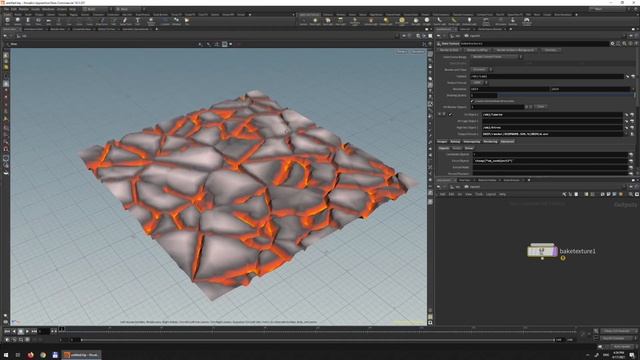Click the Render to Disk button
Screen dimensions: 640x360
(449, 50)
